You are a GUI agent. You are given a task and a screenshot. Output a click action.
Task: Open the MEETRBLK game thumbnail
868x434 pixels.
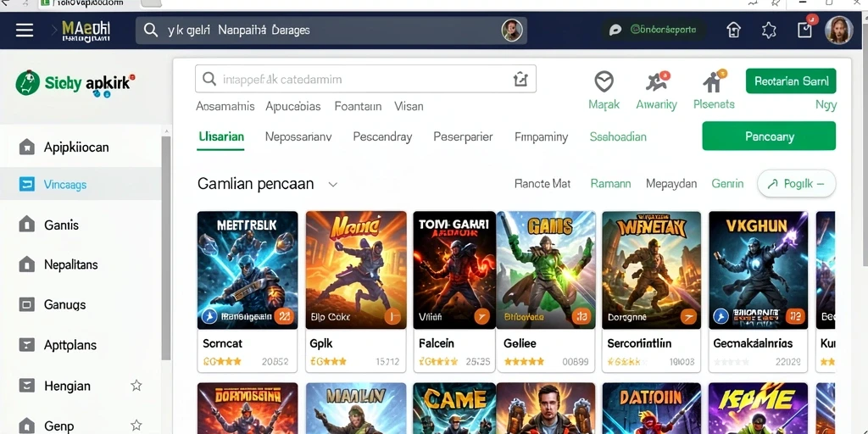pyautogui.click(x=248, y=270)
